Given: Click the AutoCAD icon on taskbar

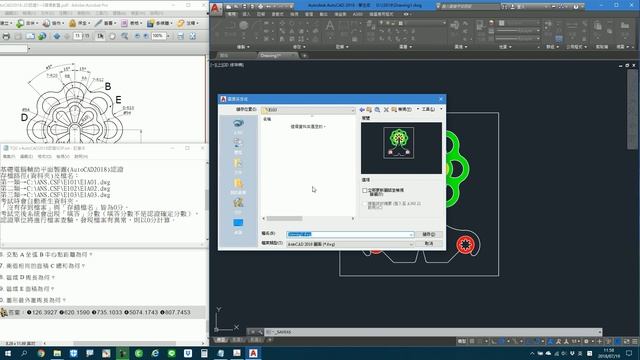Looking at the screenshot, I should tap(253, 353).
